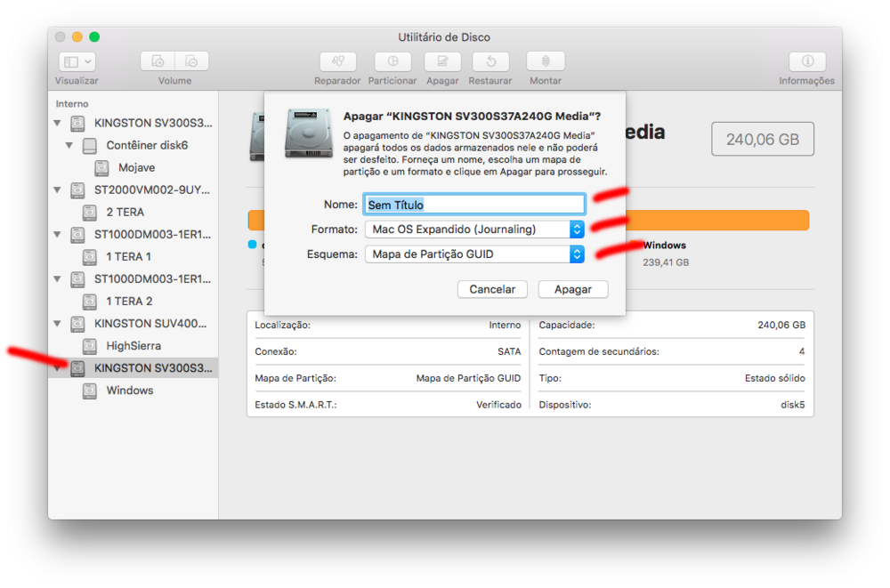Confirm with the Apagar dialog button
The width and height of the screenshot is (890, 588).
coord(572,289)
